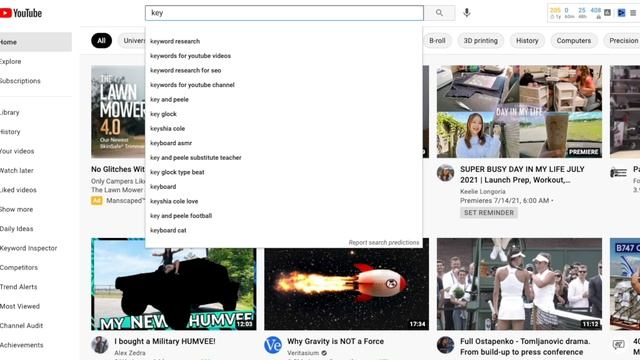Open Explore in sidebar
Viewport: 640px width, 360px height.
pos(36,62)
